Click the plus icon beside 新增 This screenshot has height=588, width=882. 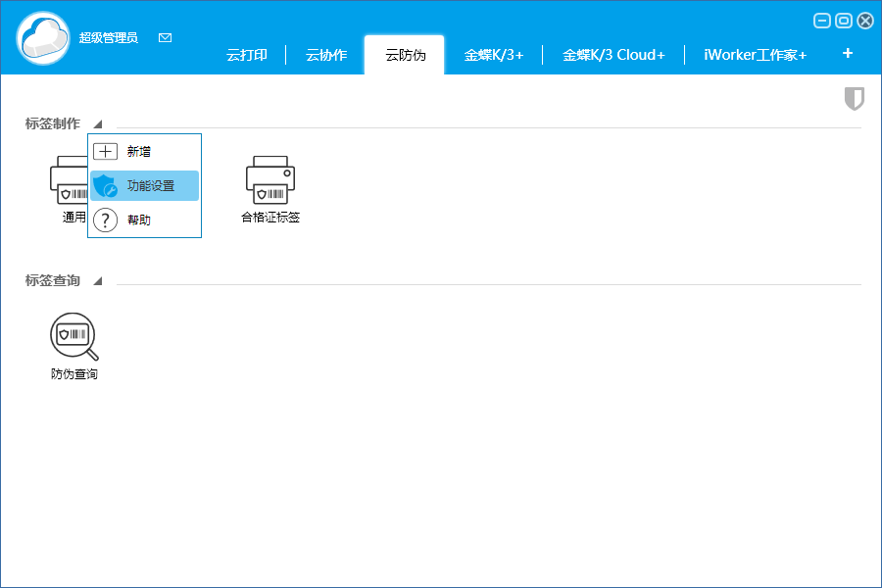click(105, 151)
